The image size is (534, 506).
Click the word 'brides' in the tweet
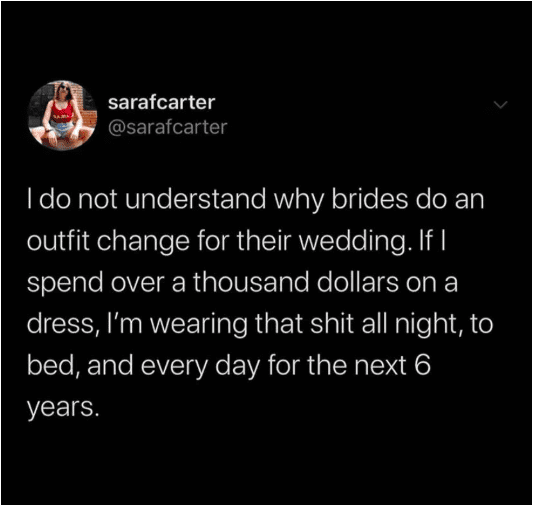pos(370,199)
